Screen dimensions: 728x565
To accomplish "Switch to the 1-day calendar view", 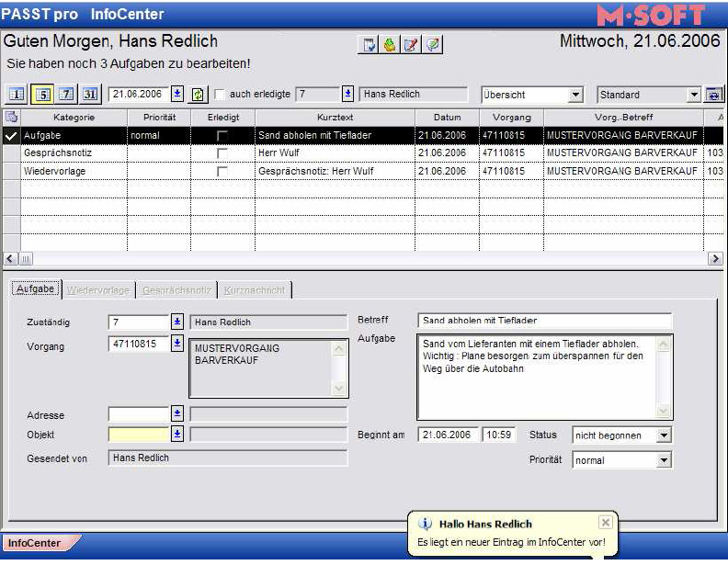I will pyautogui.click(x=17, y=94).
